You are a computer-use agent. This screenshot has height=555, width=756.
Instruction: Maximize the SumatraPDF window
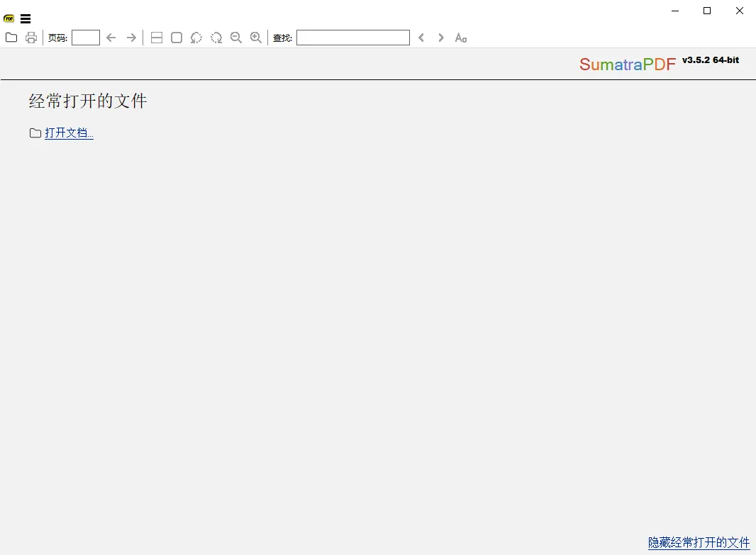click(707, 11)
